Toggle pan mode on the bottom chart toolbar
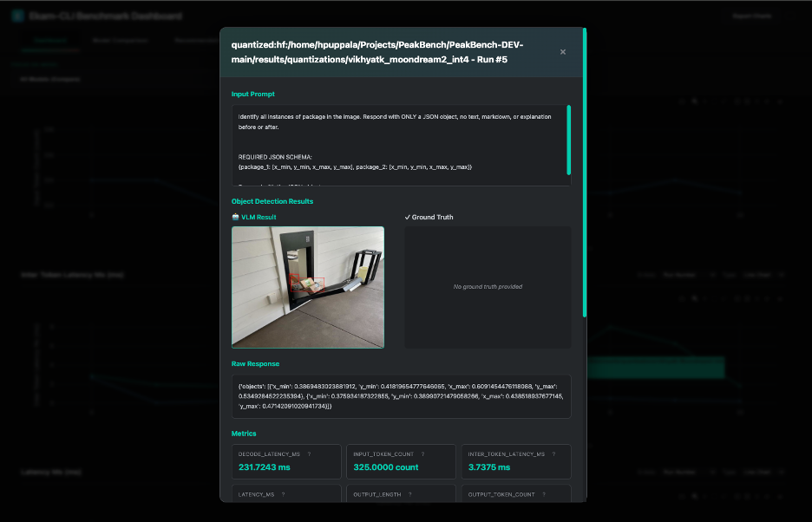 coord(704,496)
